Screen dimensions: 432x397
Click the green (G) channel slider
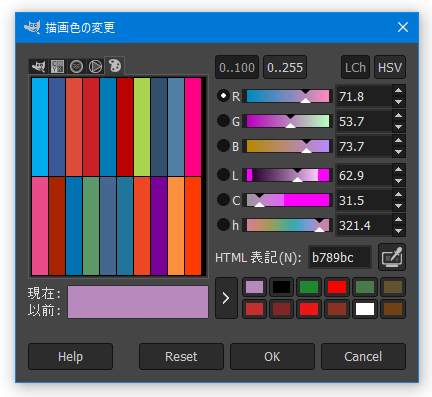[288, 121]
